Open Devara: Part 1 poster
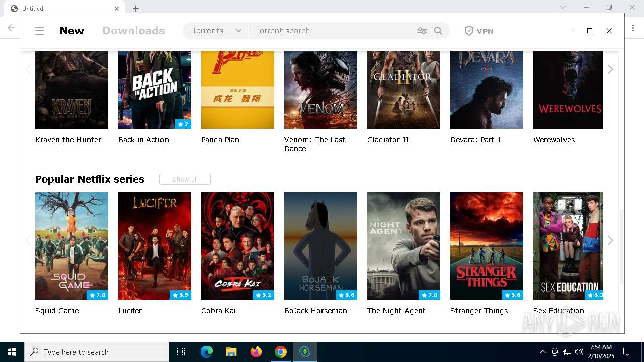The image size is (644, 362). 487,89
